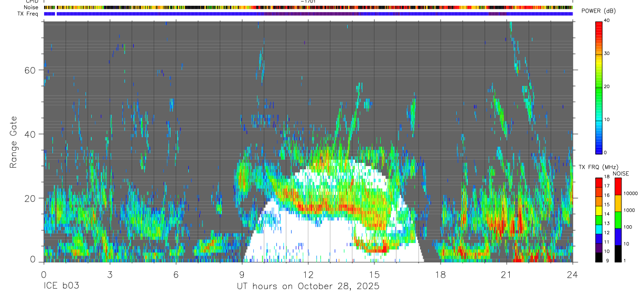Screen dimensions: 644x297
Task: Click the "14" value on TX FRQ scale
Action: (x=606, y=214)
